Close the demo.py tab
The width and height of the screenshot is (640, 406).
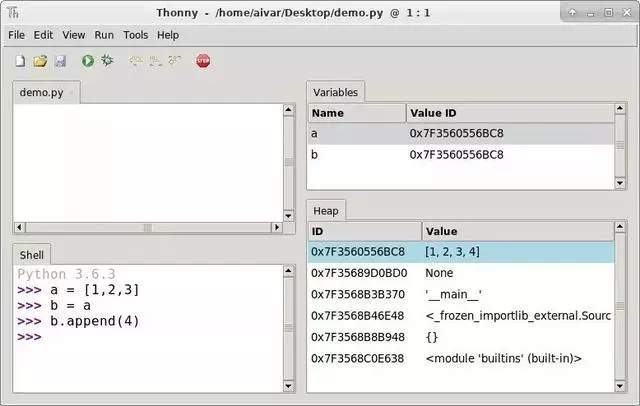(71, 93)
